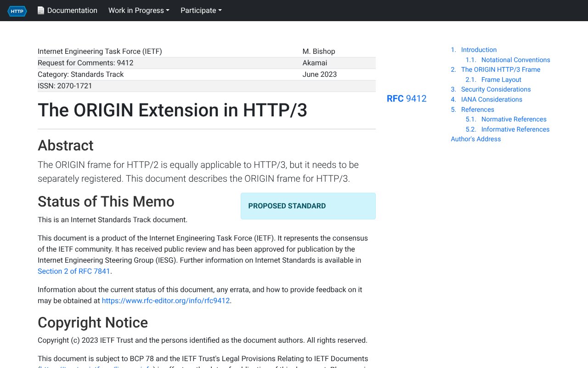Open Informative References section 5.2
The image size is (588, 368).
pos(515,129)
